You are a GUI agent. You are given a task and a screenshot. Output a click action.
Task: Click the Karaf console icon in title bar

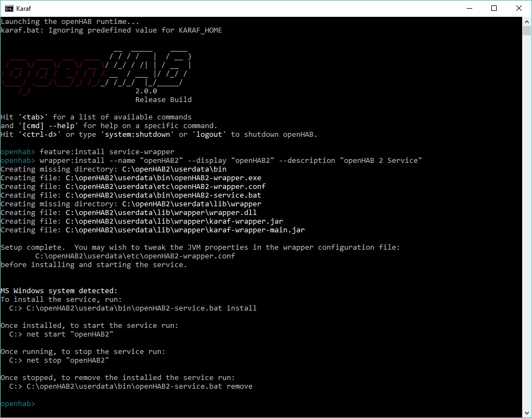pyautogui.click(x=9, y=8)
